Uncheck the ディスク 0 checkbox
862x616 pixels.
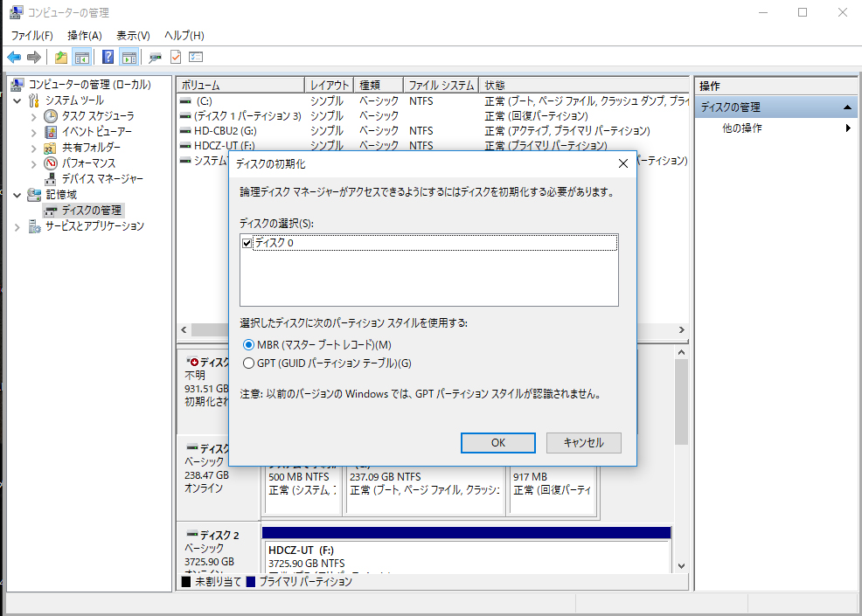click(x=247, y=243)
